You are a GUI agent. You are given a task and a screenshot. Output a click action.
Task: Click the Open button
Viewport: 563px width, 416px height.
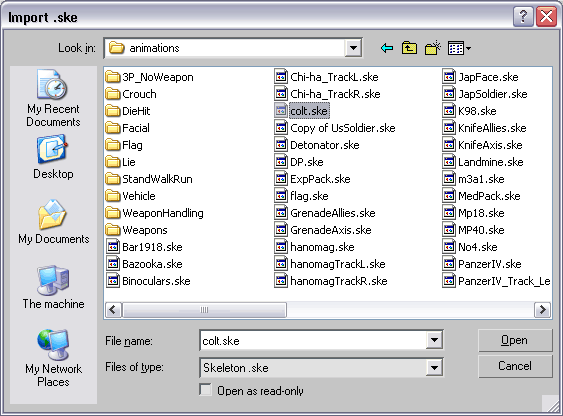[x=515, y=340]
